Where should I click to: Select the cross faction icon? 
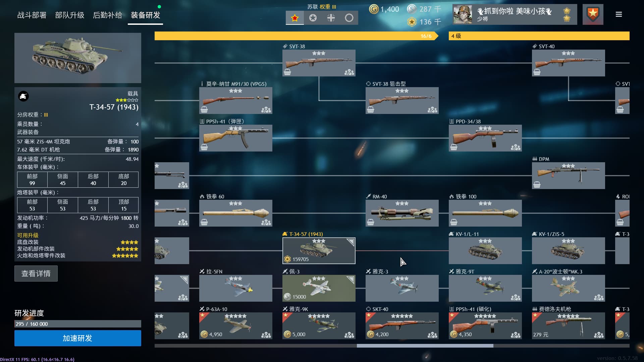pos(331,18)
